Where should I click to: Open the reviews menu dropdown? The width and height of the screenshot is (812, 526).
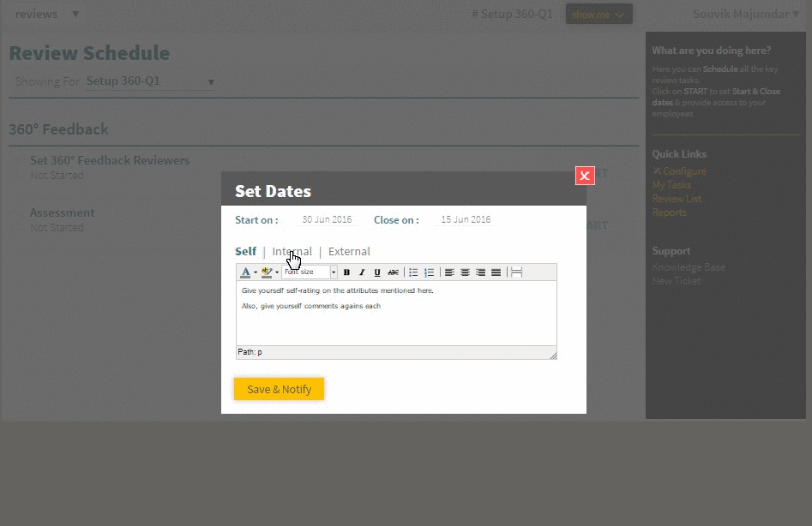click(x=47, y=14)
